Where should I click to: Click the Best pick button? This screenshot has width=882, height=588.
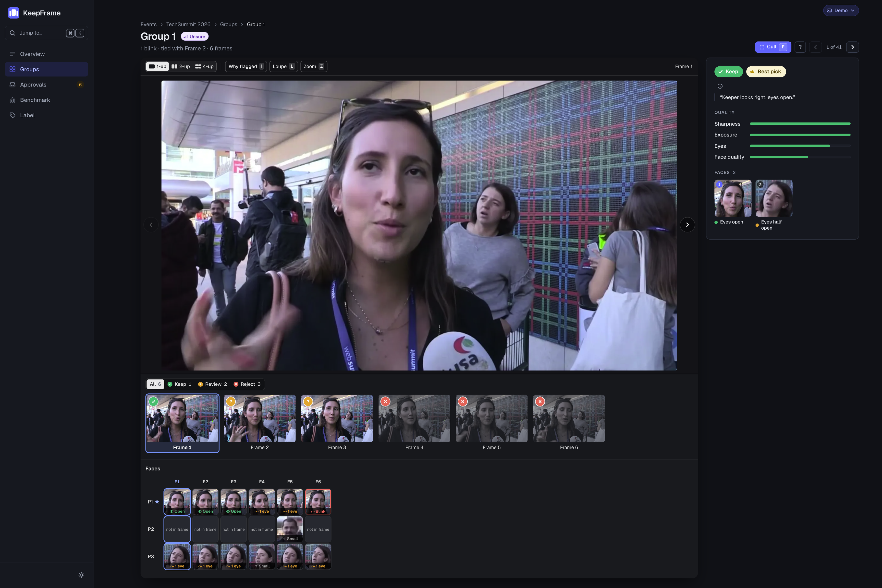click(766, 72)
